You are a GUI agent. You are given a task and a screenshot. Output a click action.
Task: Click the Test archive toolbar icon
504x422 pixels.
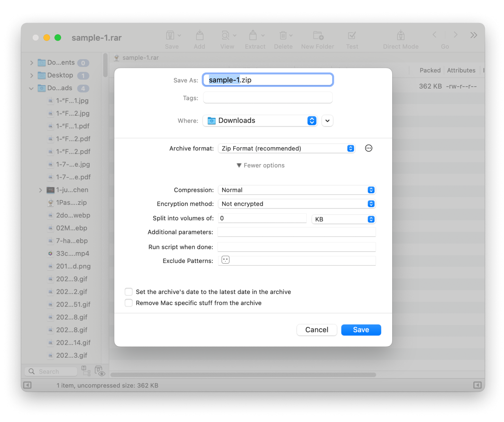click(x=352, y=36)
